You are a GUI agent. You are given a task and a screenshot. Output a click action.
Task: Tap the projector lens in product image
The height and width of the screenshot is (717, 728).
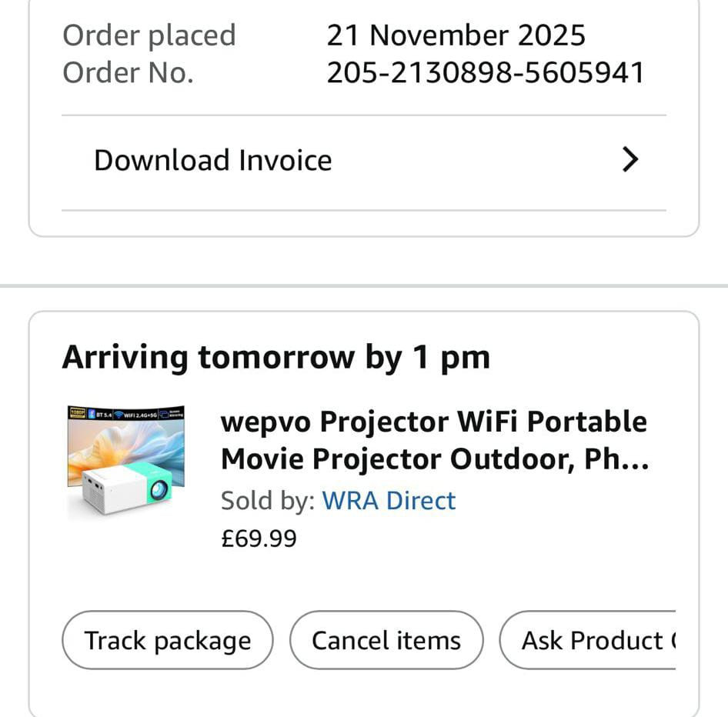[x=159, y=489]
